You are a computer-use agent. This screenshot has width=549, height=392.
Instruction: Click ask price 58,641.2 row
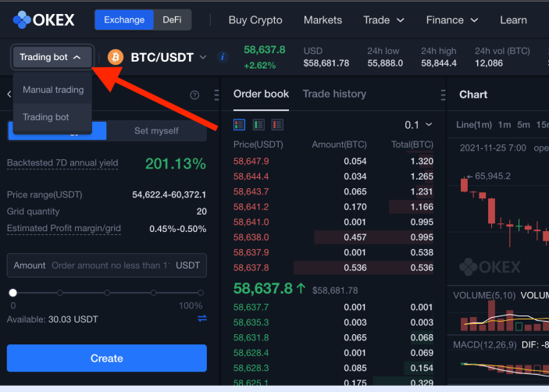click(333, 206)
